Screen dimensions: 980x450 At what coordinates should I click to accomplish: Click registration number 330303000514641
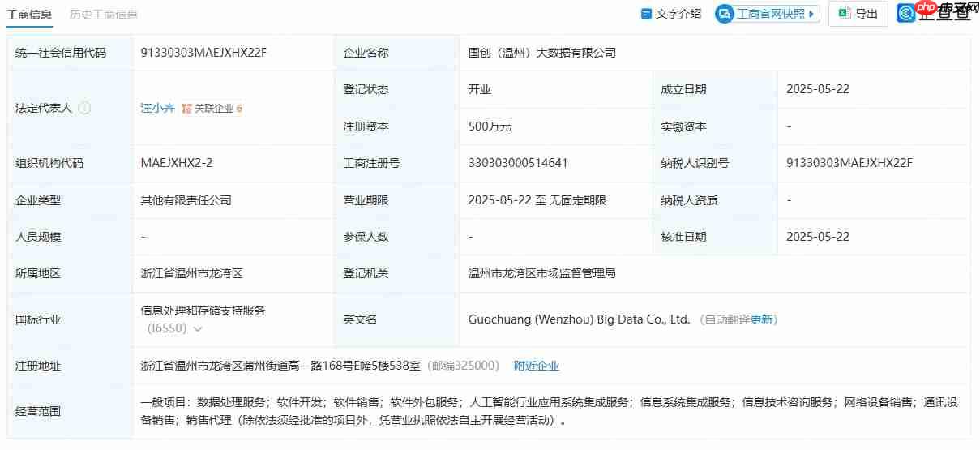click(518, 163)
